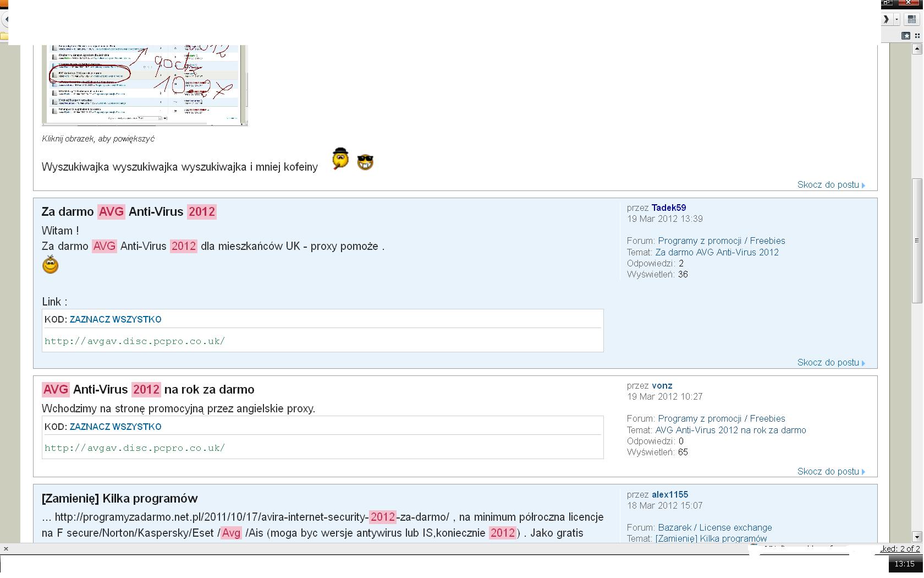Click the 'Link :' label in Tadek59's post

[x=54, y=302]
